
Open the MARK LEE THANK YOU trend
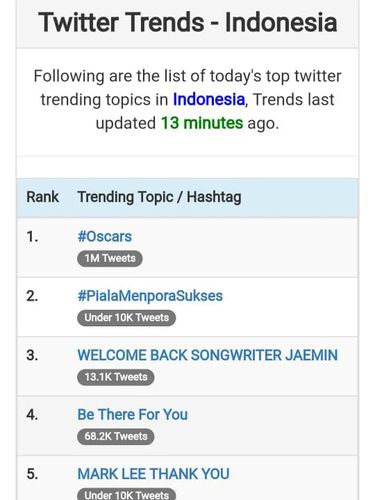point(153,474)
